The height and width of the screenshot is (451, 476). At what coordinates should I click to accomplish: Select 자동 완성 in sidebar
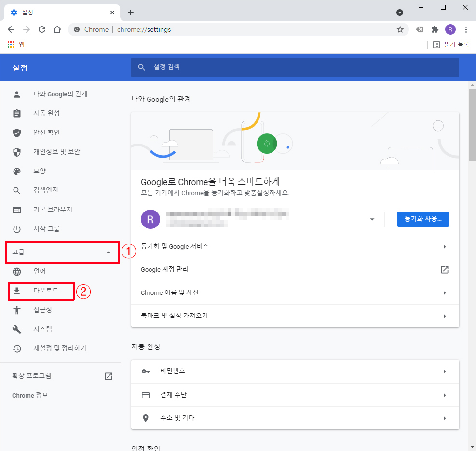(46, 113)
